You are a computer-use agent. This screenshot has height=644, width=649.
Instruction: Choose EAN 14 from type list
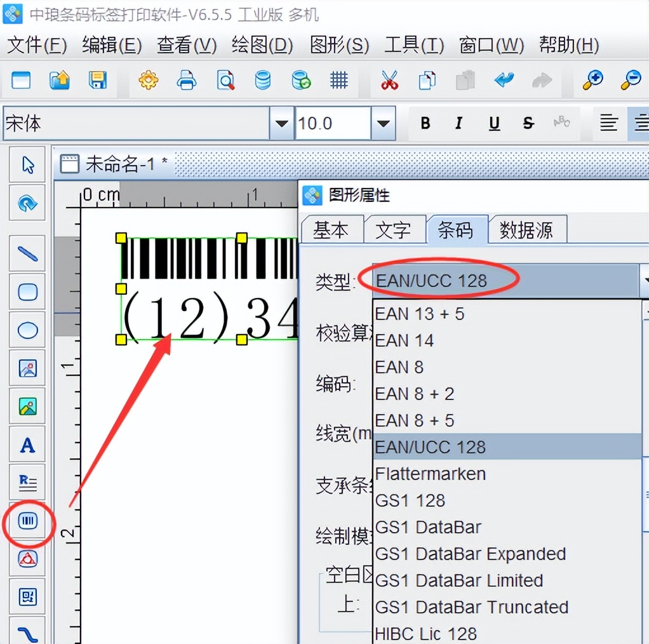tap(507, 340)
